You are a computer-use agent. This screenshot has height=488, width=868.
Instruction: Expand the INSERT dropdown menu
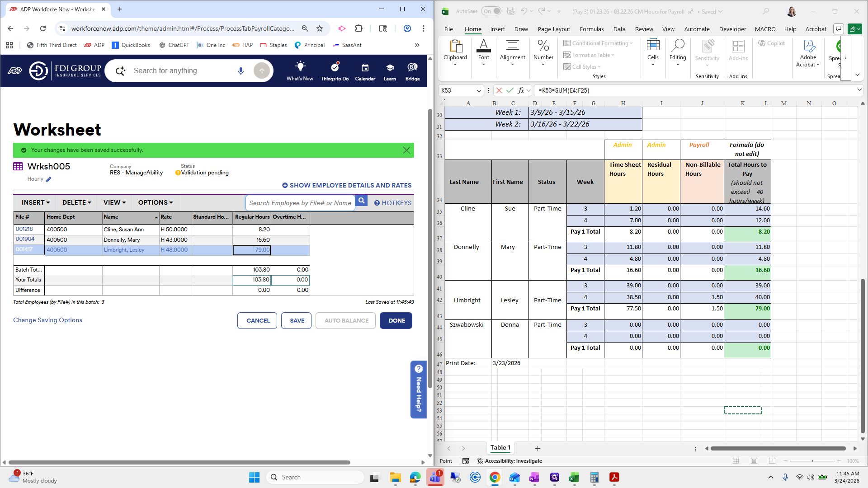[x=36, y=202]
